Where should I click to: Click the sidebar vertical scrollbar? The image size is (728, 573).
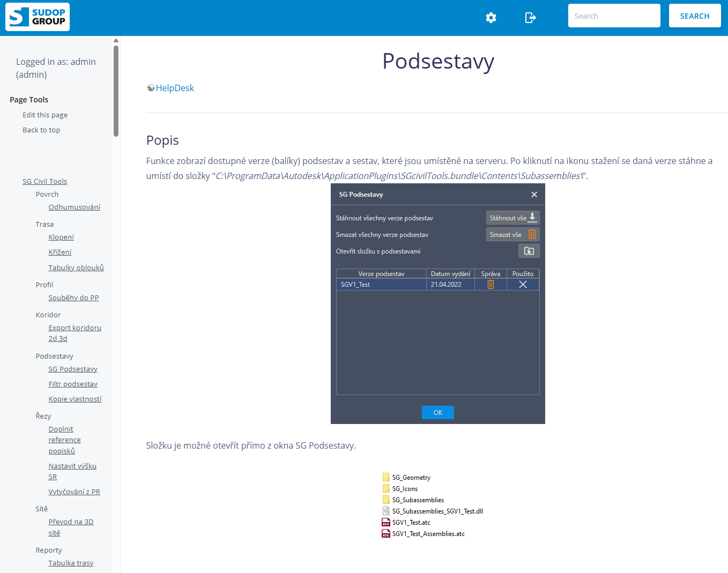click(116, 91)
